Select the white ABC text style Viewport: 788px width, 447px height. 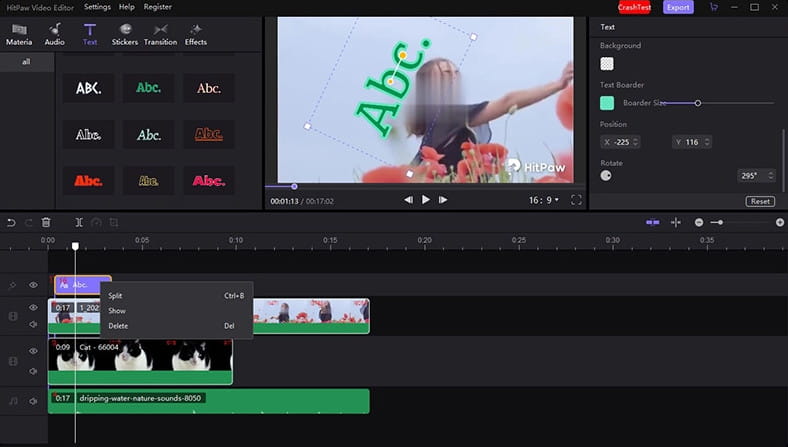click(88, 88)
